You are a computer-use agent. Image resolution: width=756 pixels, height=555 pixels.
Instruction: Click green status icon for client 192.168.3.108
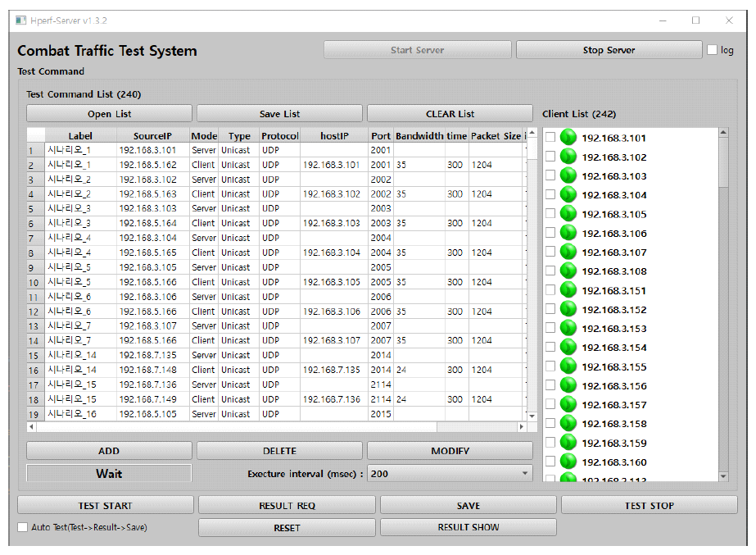[568, 271]
